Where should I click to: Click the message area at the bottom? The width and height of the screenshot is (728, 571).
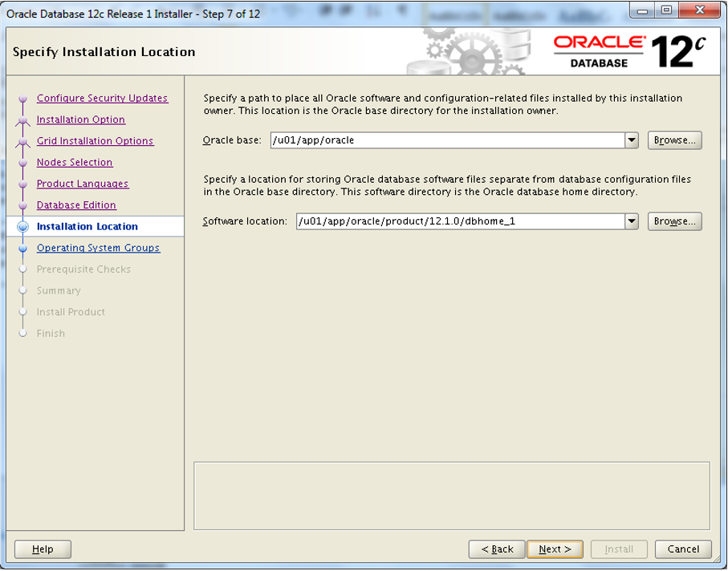(452, 496)
